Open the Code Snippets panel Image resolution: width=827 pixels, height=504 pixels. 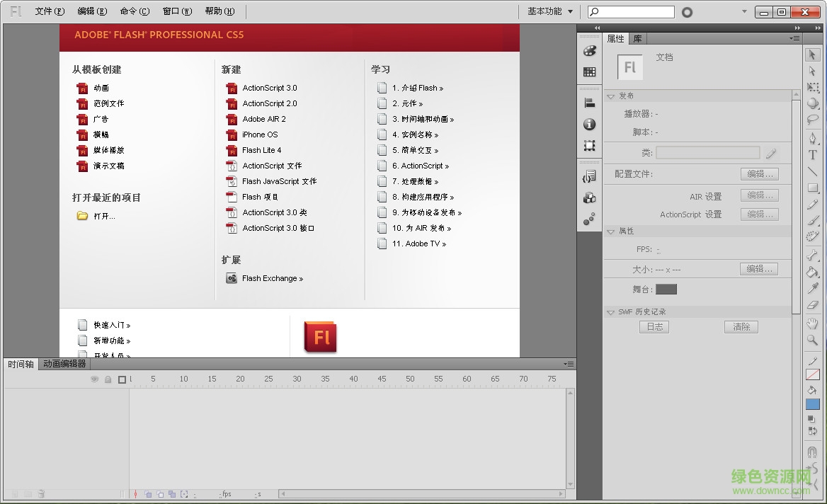(x=589, y=175)
